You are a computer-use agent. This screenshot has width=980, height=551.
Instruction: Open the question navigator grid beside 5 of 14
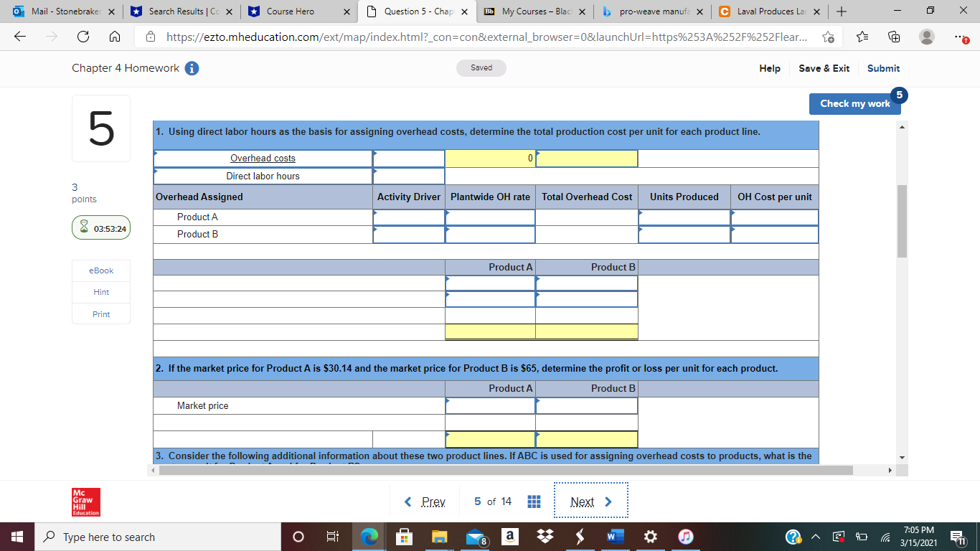(534, 501)
